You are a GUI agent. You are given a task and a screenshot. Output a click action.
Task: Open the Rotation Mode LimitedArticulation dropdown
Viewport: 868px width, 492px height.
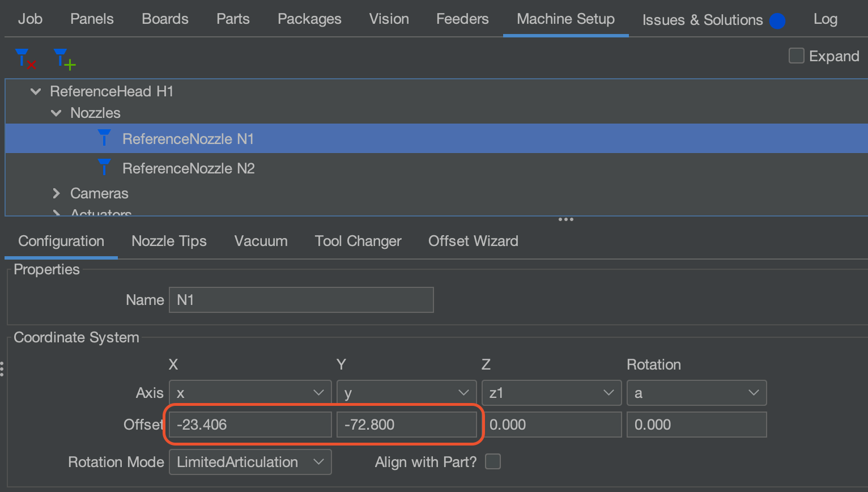(250, 462)
